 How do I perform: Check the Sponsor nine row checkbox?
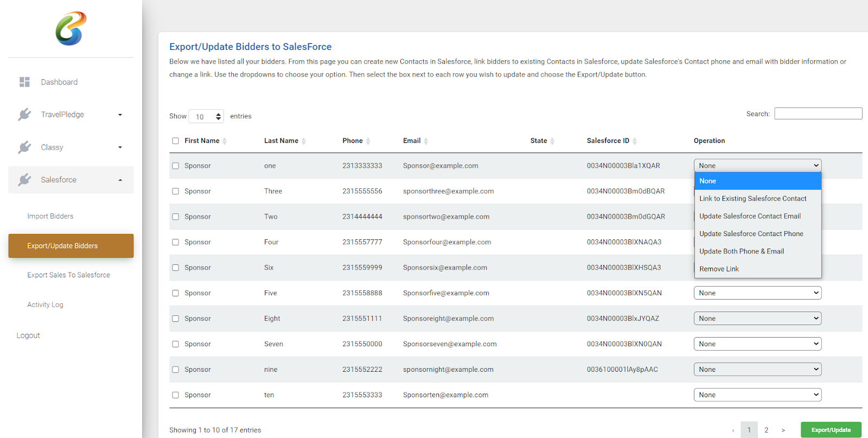[x=175, y=370]
